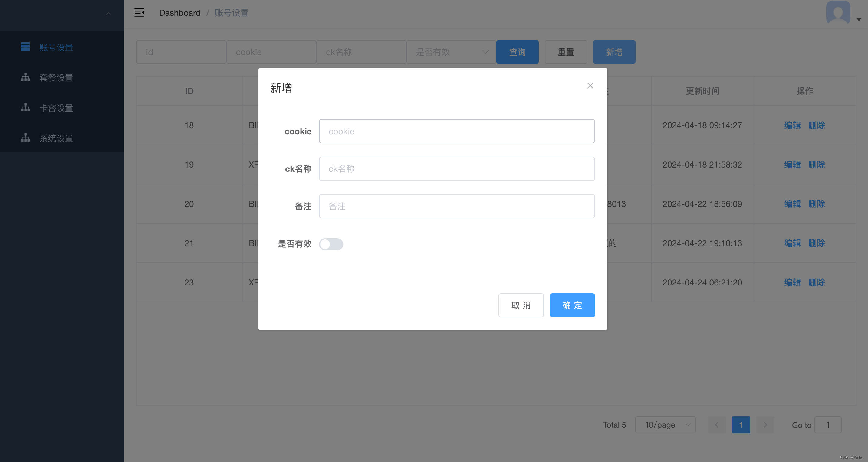The image size is (868, 462).
Task: Click ID cell 19
Action: pos(189,165)
